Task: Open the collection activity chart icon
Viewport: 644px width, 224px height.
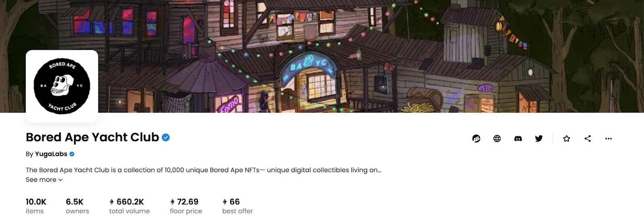Action: click(476, 139)
